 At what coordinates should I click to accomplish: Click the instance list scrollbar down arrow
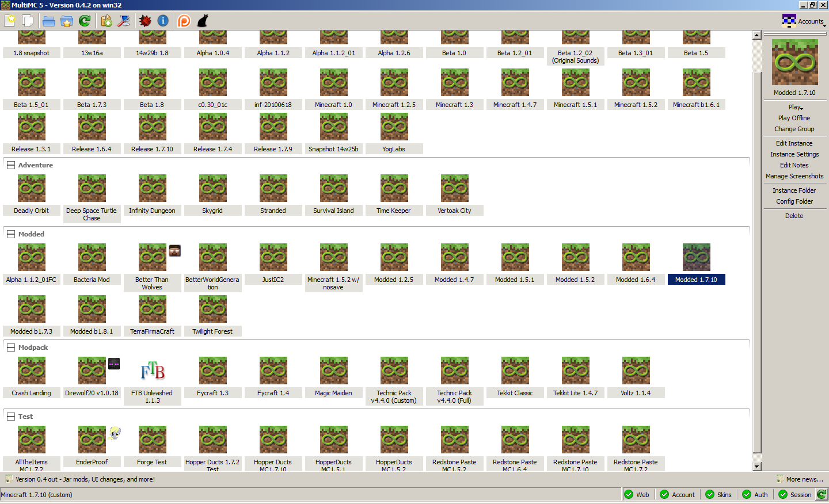(757, 467)
